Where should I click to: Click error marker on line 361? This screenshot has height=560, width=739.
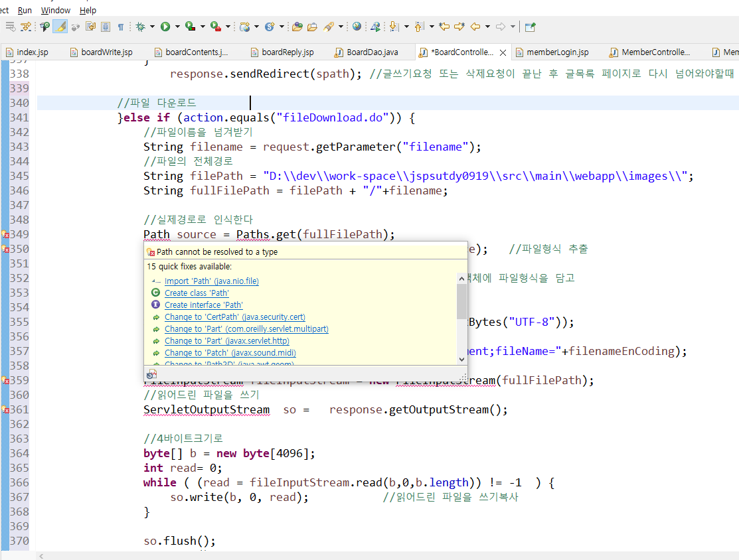(5, 409)
